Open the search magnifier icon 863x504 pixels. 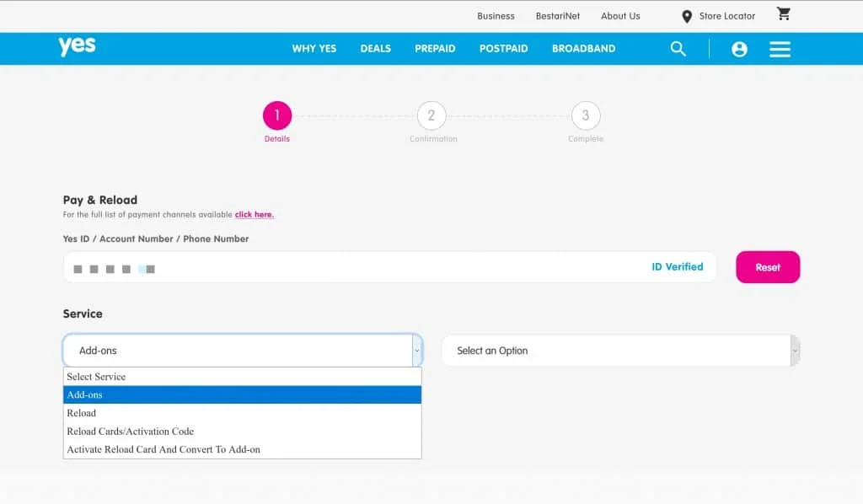coord(678,49)
